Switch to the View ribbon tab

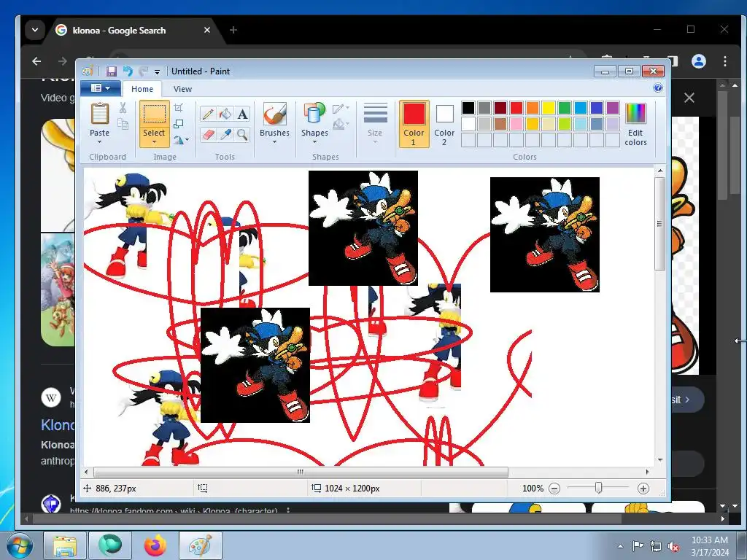(182, 89)
